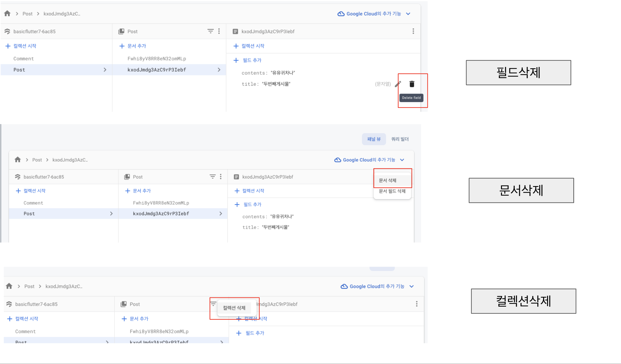The height and width of the screenshot is (364, 621).
Task: Click the home icon in the topmost breadcrumb
Action: [7, 14]
